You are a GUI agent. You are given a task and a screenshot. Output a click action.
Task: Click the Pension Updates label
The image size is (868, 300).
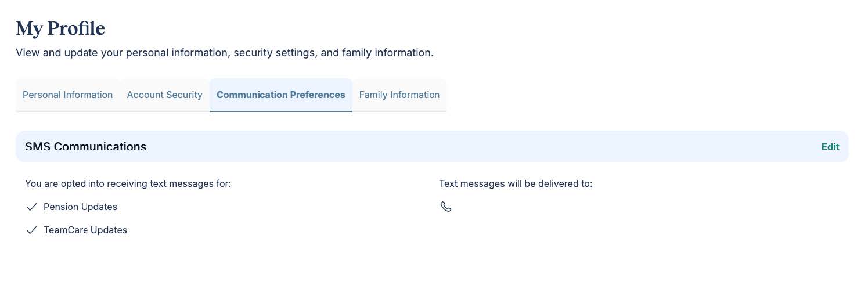tap(80, 207)
